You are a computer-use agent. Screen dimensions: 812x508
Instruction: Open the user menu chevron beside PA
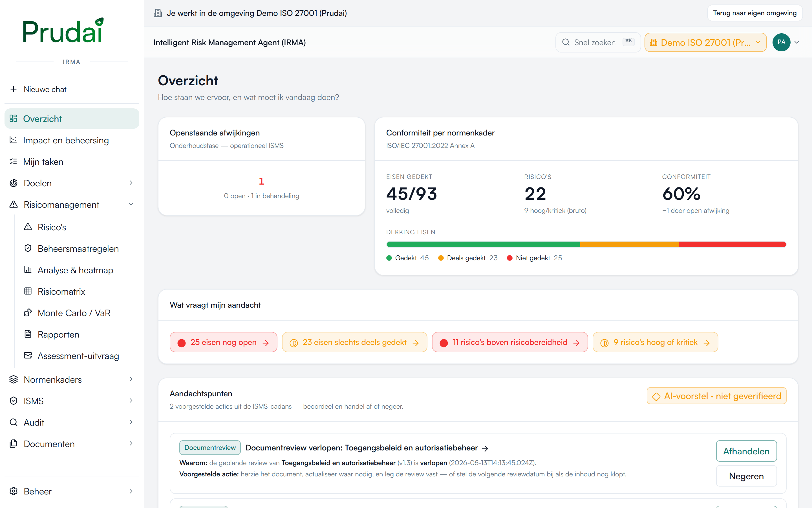click(797, 42)
